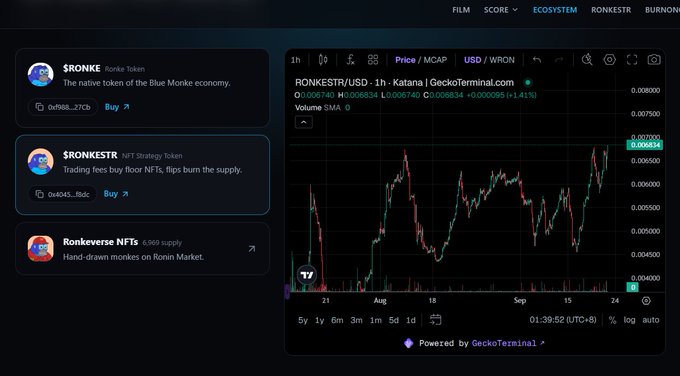The image size is (680, 376).
Task: Enter fullscreen chart mode
Action: (x=632, y=59)
